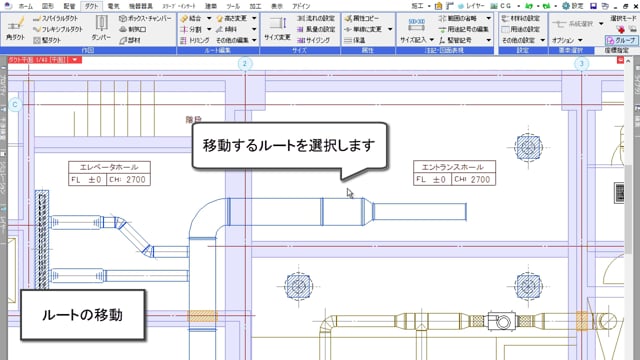This screenshot has height=360, width=640.
Task: Expand the 傾斜 dropdown arrow
Action: coord(254,29)
